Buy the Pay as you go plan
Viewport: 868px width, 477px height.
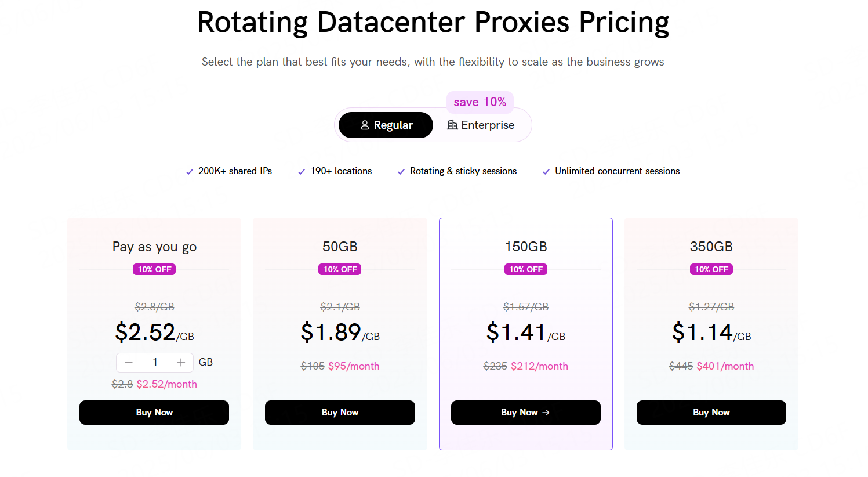coord(154,413)
